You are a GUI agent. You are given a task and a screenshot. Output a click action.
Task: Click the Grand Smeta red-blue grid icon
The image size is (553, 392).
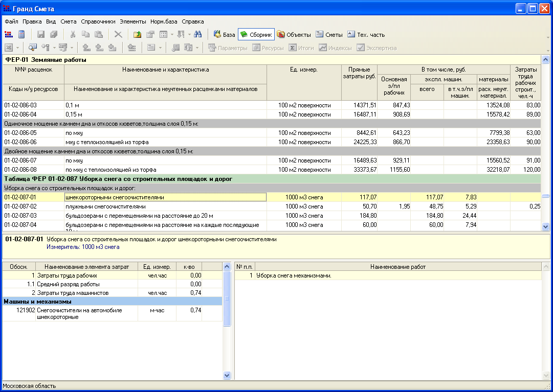9,35
